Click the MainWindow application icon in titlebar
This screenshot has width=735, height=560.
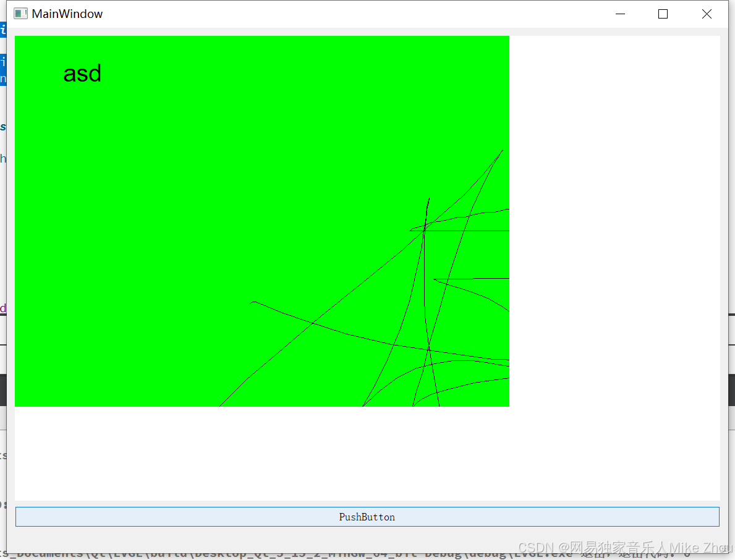coord(19,13)
